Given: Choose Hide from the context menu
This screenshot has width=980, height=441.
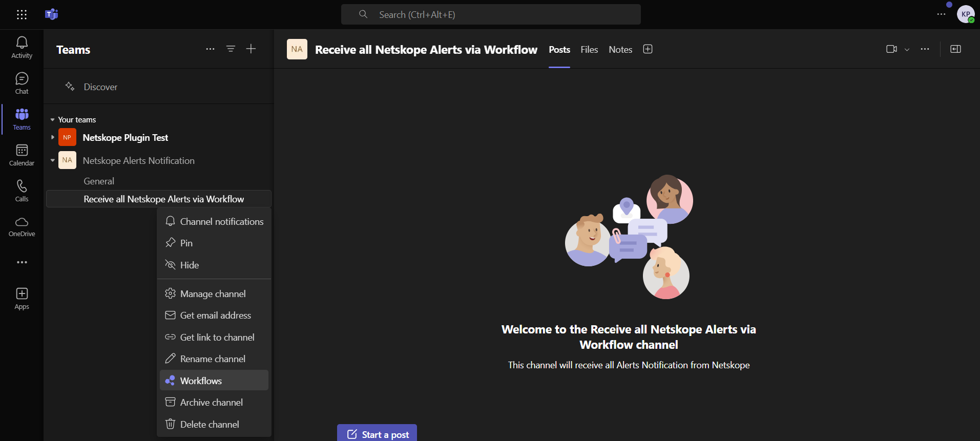Looking at the screenshot, I should click(214, 265).
